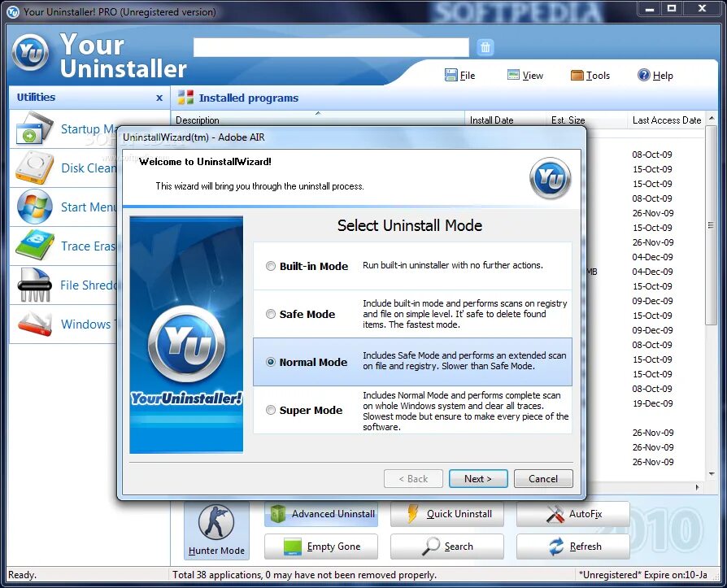
Task: Click the Yu logo in wizard header
Action: tap(551, 178)
